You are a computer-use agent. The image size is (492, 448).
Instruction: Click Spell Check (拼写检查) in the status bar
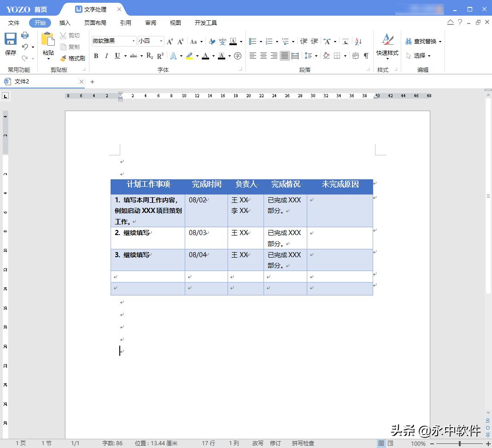[x=303, y=443]
